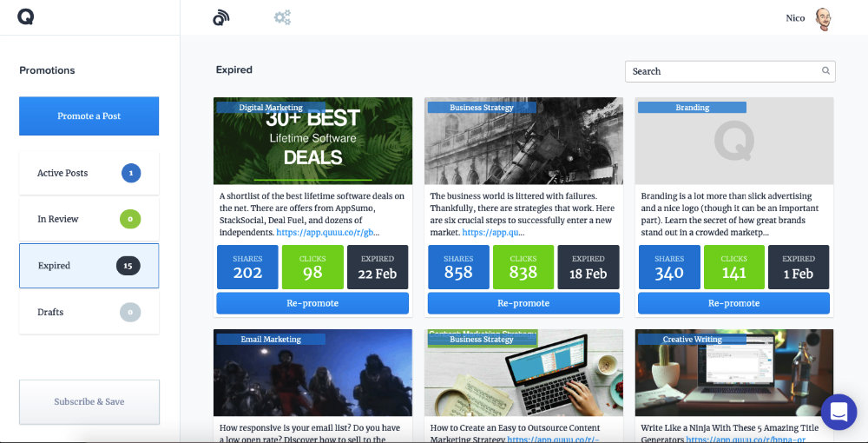The image size is (868, 443).
Task: Open the settings gears icon
Action: 282,17
